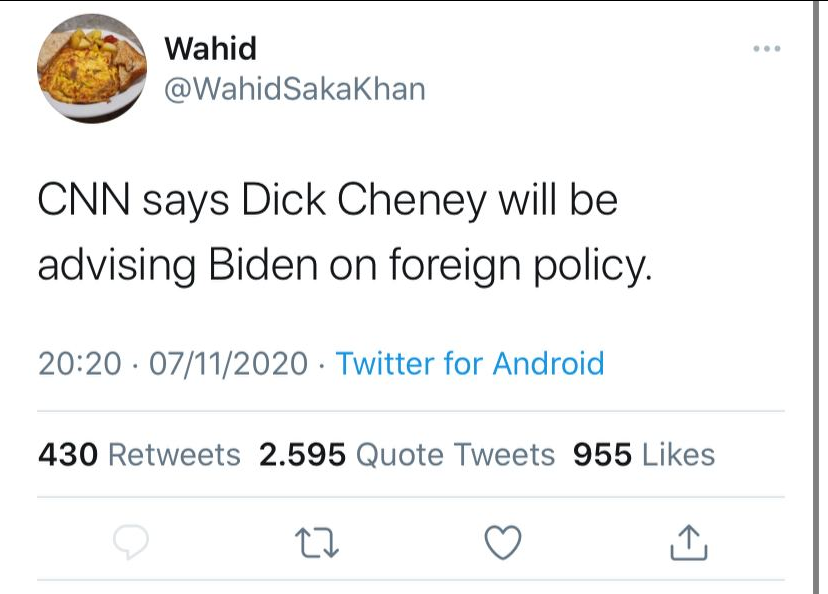The image size is (828, 594).
Task: Click the 07/11/2020 date
Action: pyautogui.click(x=228, y=362)
